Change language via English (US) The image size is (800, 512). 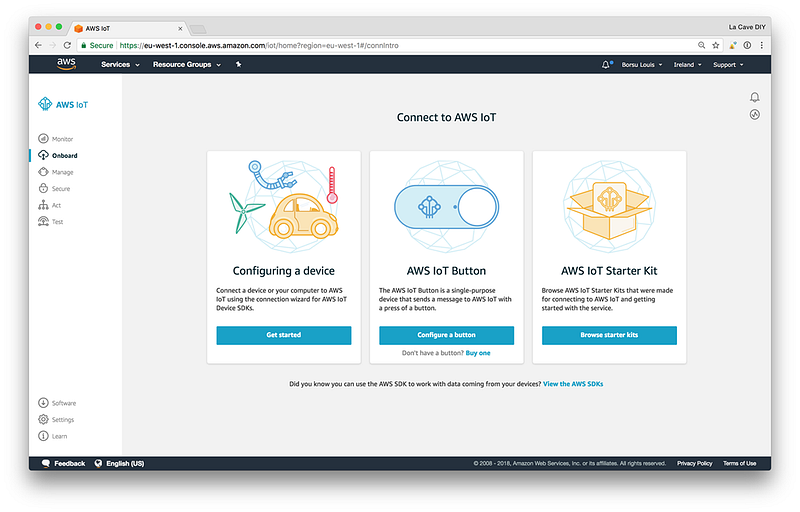pyautogui.click(x=125, y=463)
